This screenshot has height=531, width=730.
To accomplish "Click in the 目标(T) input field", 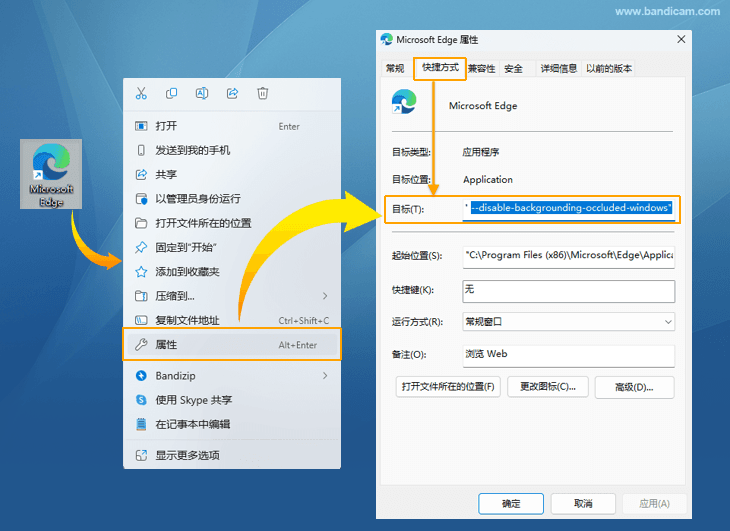I will pyautogui.click(x=568, y=208).
